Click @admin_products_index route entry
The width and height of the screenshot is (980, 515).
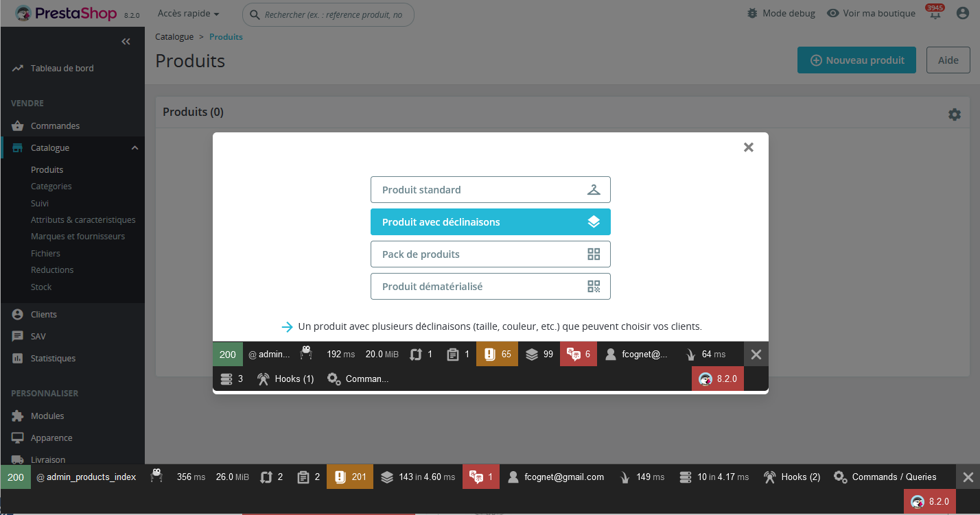(x=86, y=477)
